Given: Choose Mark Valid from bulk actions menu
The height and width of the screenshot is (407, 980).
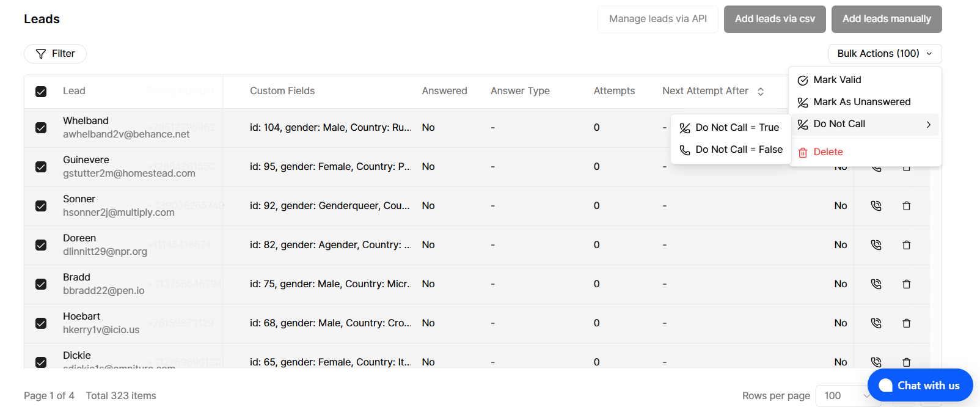Looking at the screenshot, I should (837, 80).
